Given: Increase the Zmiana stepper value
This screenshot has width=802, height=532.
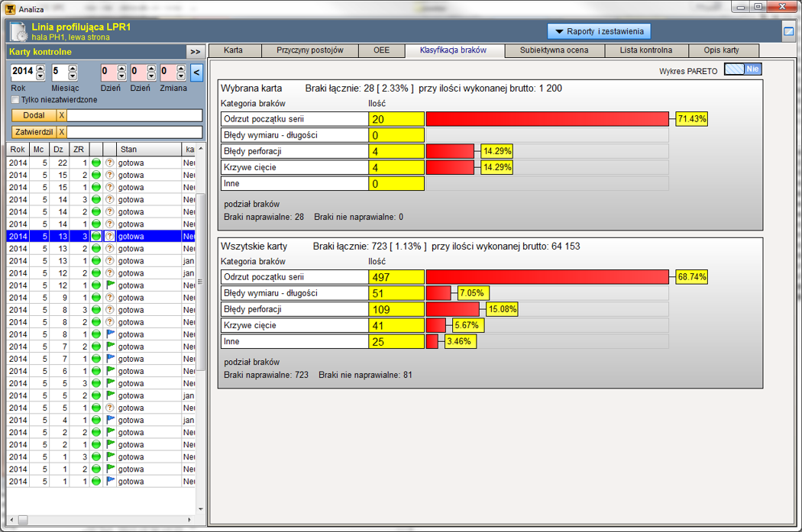Looking at the screenshot, I should tap(181, 69).
